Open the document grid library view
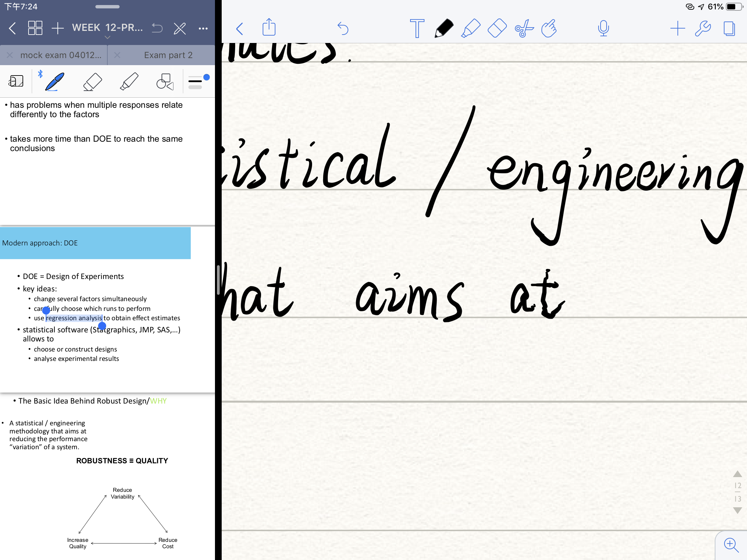Viewport: 747px width, 560px height. tap(35, 28)
